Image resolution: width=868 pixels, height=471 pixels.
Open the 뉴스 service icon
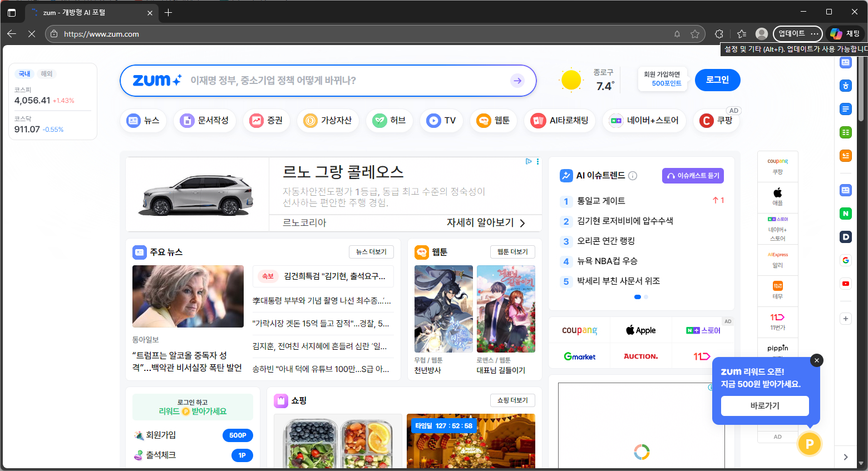pos(143,121)
